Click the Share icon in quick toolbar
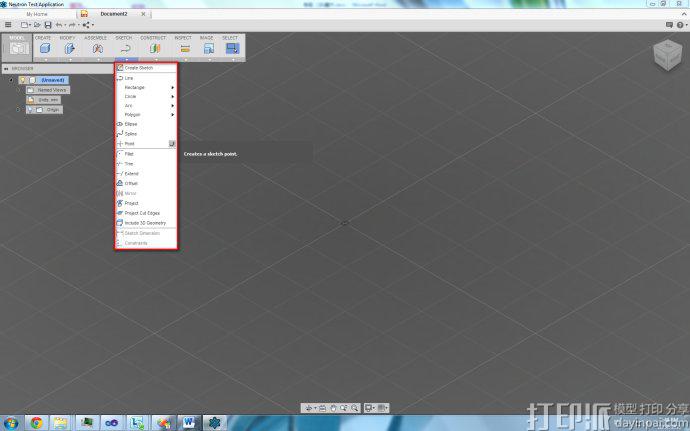This screenshot has width=690, height=431. tap(87, 25)
